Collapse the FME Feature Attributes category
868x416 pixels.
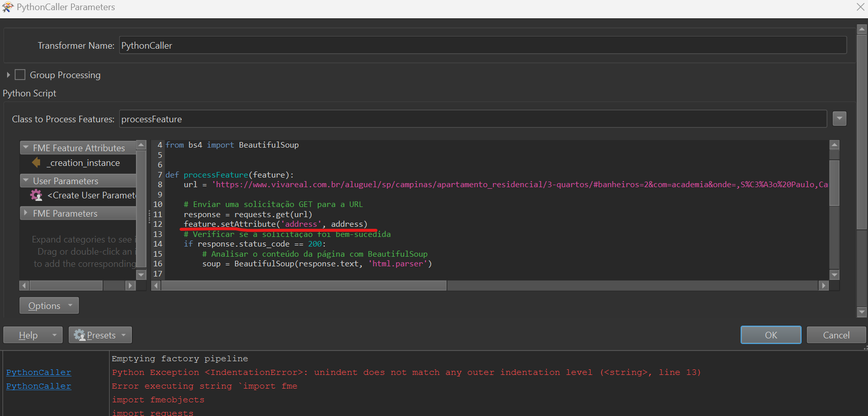pyautogui.click(x=26, y=148)
